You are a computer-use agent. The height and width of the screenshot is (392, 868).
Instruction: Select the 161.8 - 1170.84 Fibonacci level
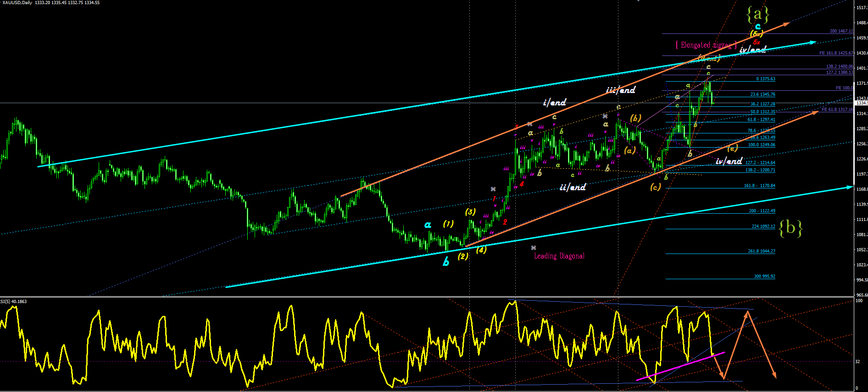[760, 186]
